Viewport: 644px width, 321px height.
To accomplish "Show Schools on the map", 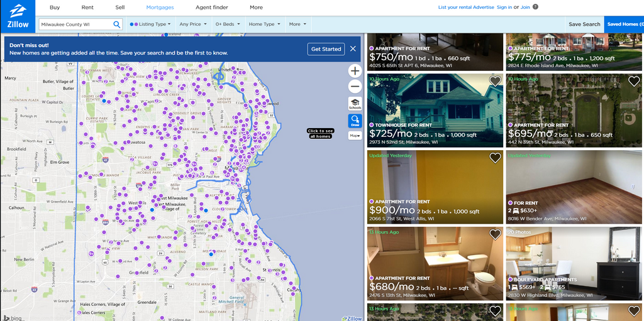I will [355, 104].
